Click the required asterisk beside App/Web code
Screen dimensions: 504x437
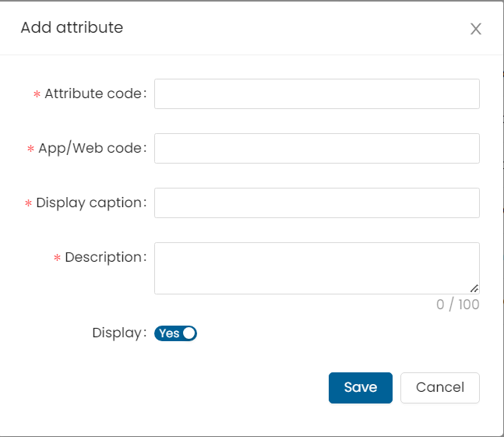click(x=30, y=149)
